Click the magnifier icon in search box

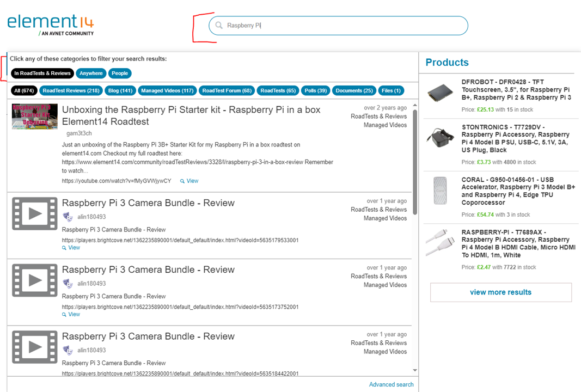(219, 25)
